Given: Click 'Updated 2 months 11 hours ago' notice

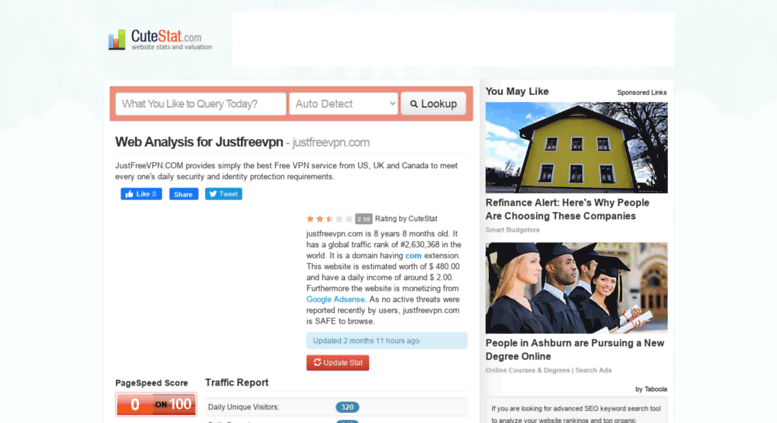Looking at the screenshot, I should coord(387,341).
